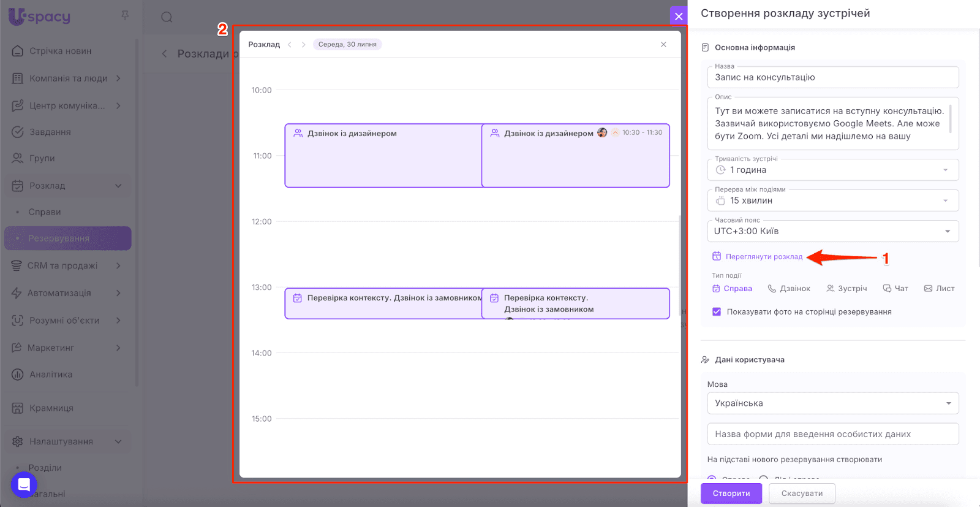Click the Групи people icon
The width and height of the screenshot is (980, 507).
click(x=18, y=158)
